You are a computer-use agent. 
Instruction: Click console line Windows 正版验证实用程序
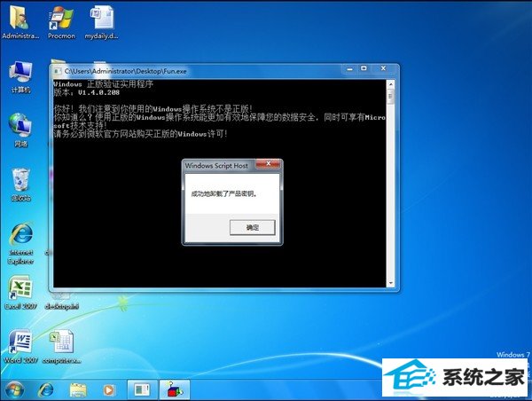pos(104,84)
